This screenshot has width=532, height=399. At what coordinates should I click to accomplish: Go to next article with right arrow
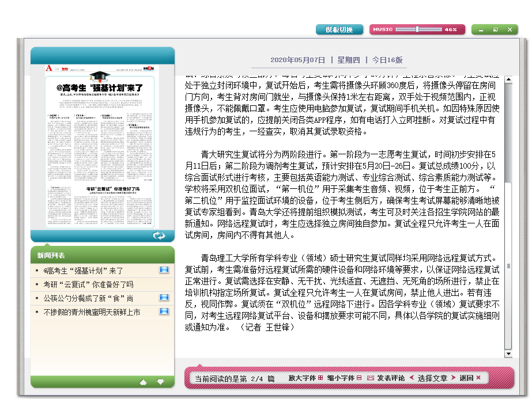coord(454,378)
